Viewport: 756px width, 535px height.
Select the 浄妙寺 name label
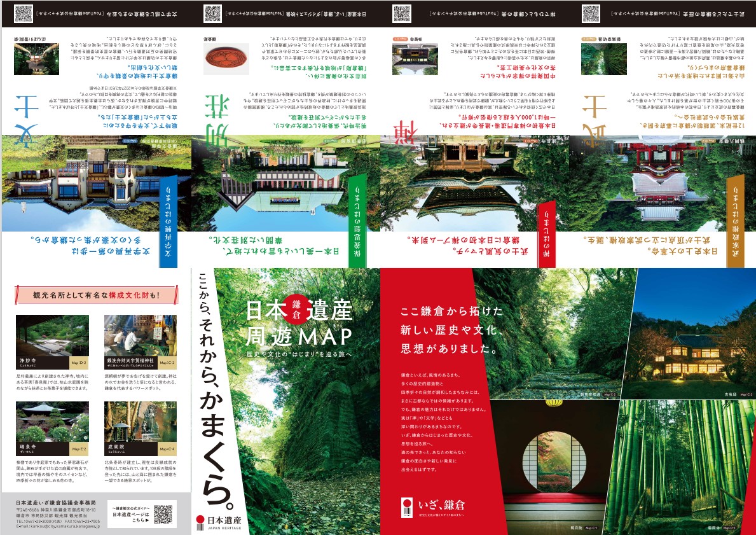(43, 363)
